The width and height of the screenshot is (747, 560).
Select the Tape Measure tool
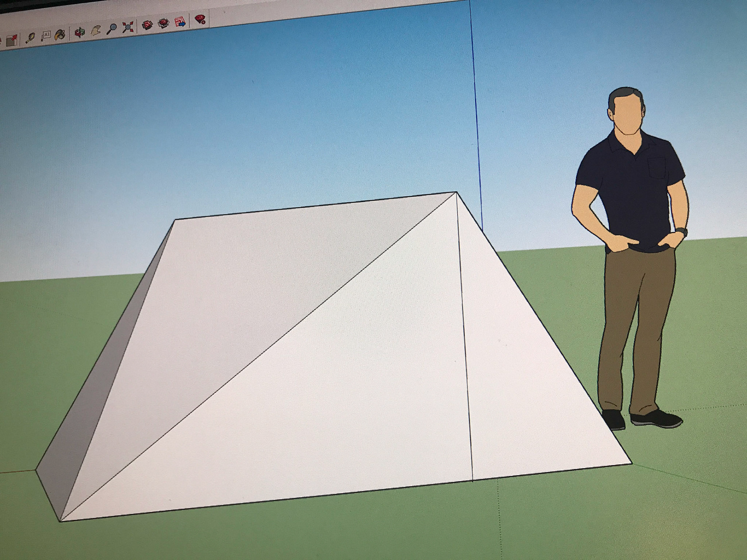click(x=30, y=38)
